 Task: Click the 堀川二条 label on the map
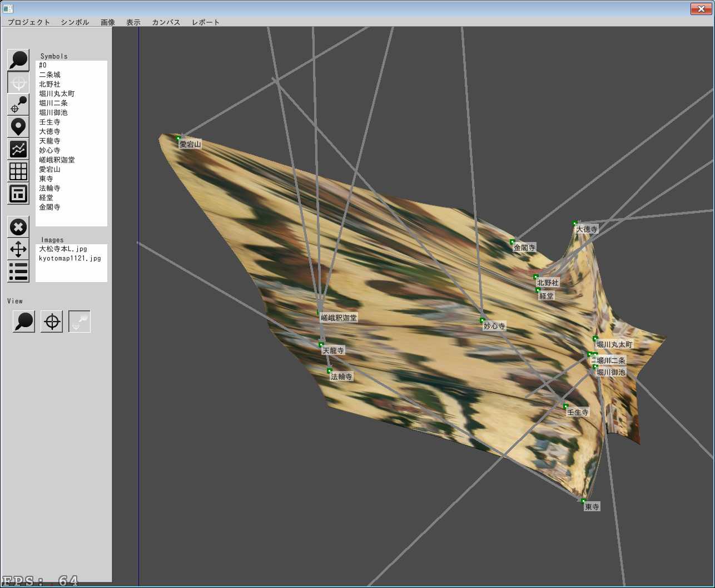[x=611, y=360]
